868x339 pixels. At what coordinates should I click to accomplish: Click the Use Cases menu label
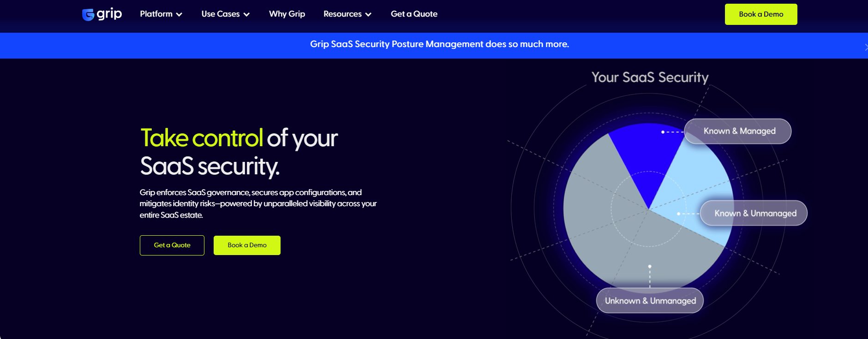[220, 14]
